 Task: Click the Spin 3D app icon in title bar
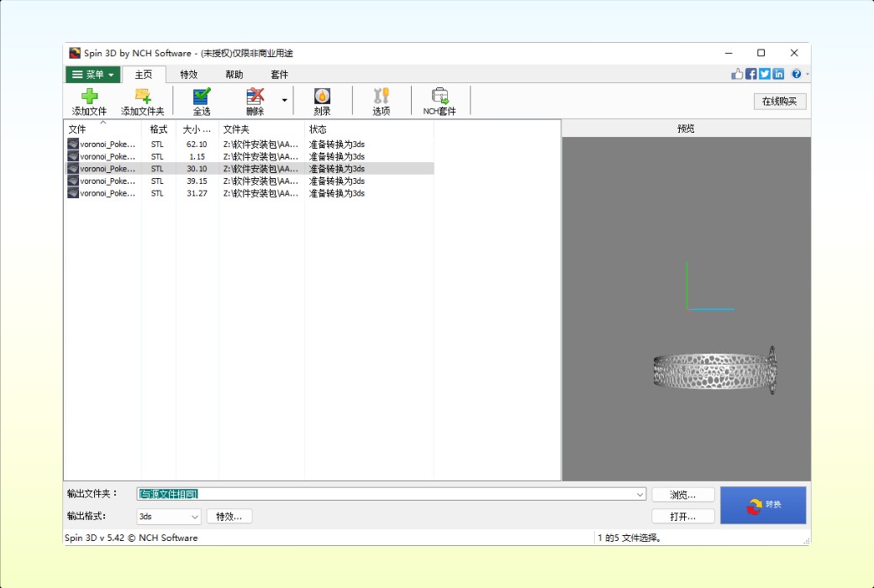pyautogui.click(x=75, y=53)
